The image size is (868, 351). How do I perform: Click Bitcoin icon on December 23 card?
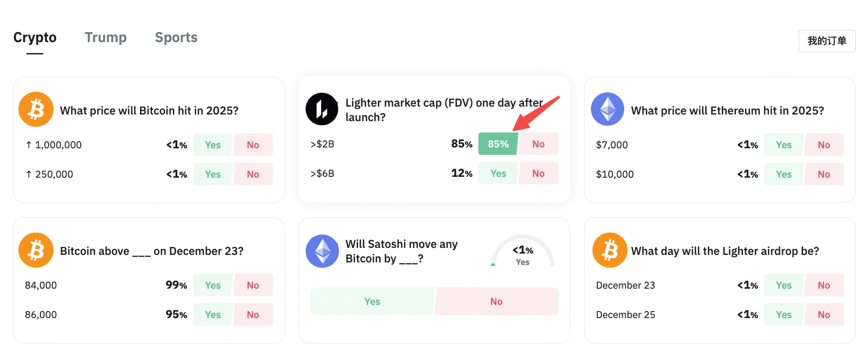pyautogui.click(x=36, y=250)
